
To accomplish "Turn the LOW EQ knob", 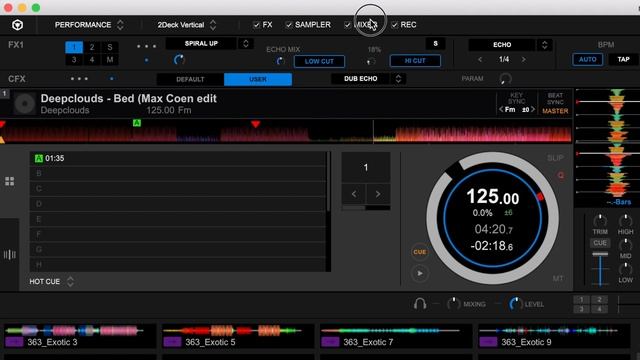I will pos(625,269).
